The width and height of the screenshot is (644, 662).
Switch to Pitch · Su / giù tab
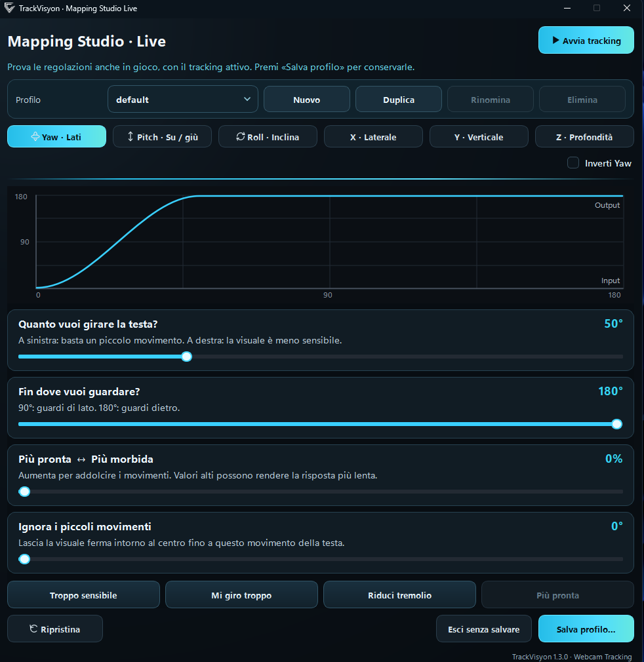tap(162, 137)
